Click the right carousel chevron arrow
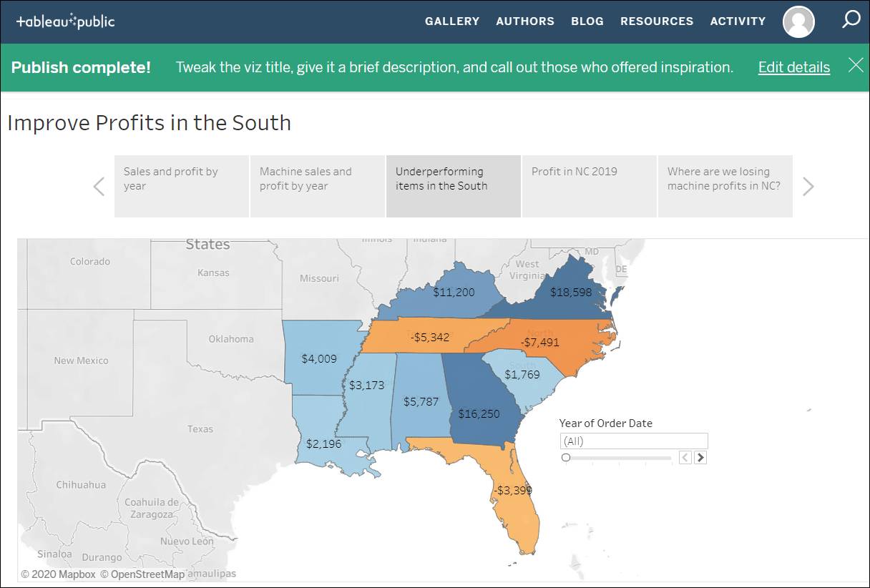Screen dimensions: 870x588 tap(808, 186)
